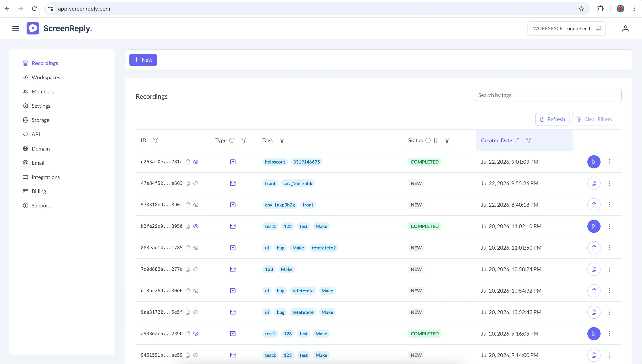642x364 pixels.
Task: Open Workspaces in sidebar
Action: point(41,77)
